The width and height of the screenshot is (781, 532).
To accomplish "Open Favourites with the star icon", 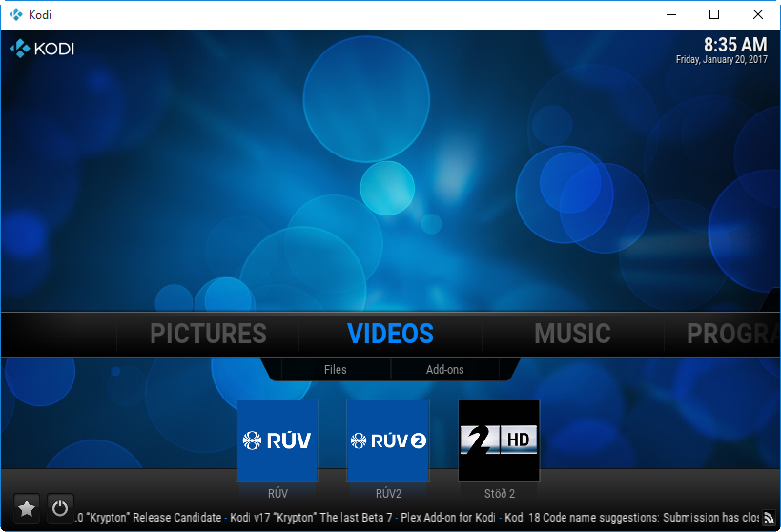I will point(27,508).
